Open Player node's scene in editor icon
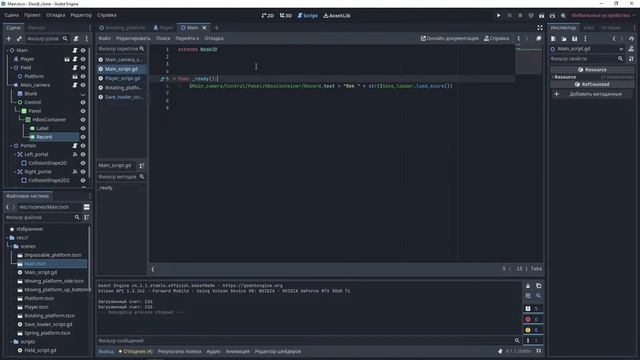Screen dimensions: 640x360 [x=67, y=59]
